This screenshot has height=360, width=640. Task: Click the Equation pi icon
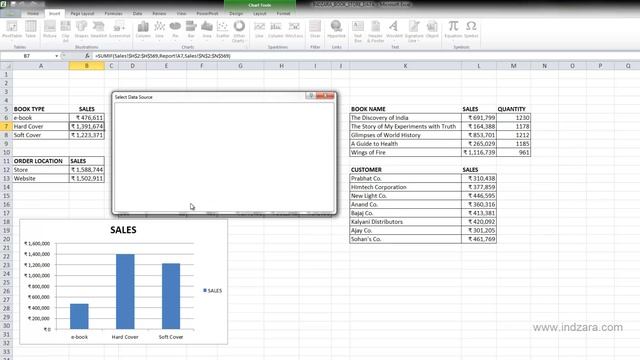tap(453, 29)
